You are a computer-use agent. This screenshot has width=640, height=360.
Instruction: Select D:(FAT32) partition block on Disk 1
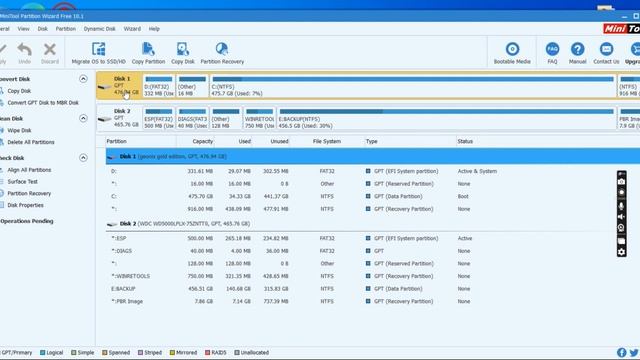point(159,86)
